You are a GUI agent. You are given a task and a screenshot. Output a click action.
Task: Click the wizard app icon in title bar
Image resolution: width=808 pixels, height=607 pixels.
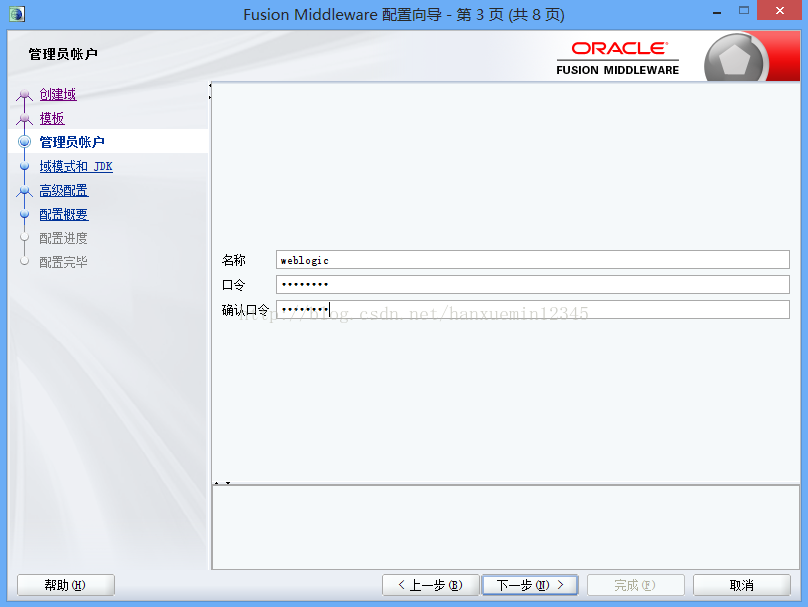tap(16, 14)
